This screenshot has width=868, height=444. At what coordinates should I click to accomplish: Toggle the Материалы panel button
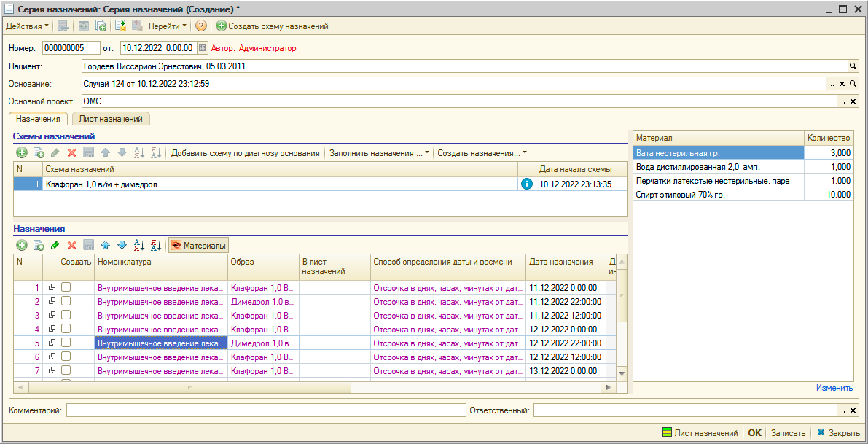coord(198,246)
